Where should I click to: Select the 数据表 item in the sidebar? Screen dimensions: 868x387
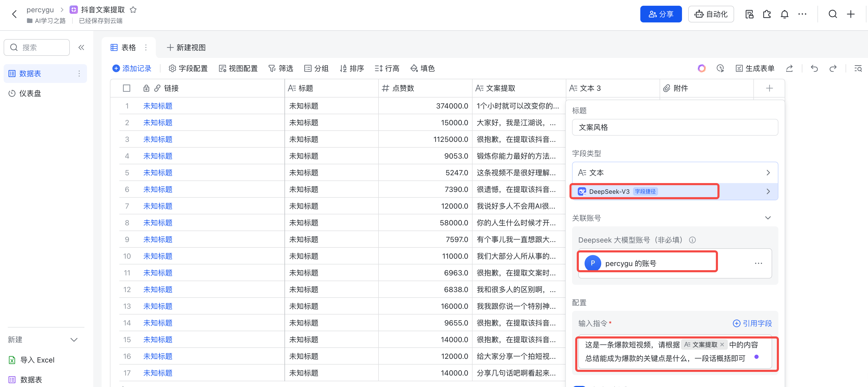[x=45, y=74]
